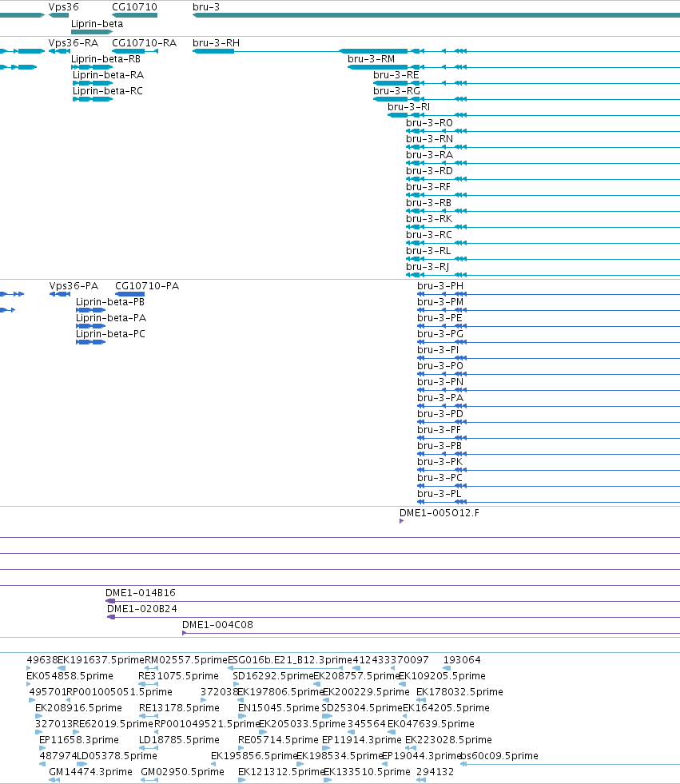Click the DME1-005012.F feature label

point(439,513)
